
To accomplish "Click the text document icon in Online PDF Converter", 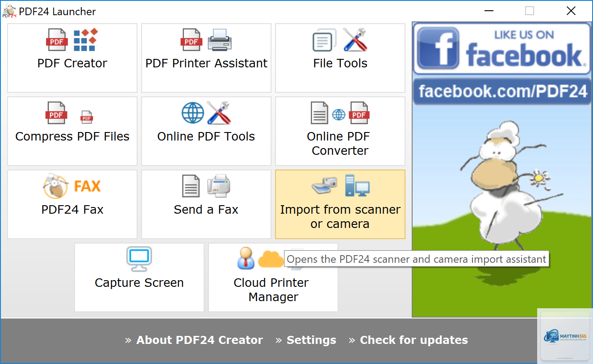I will coord(319,113).
